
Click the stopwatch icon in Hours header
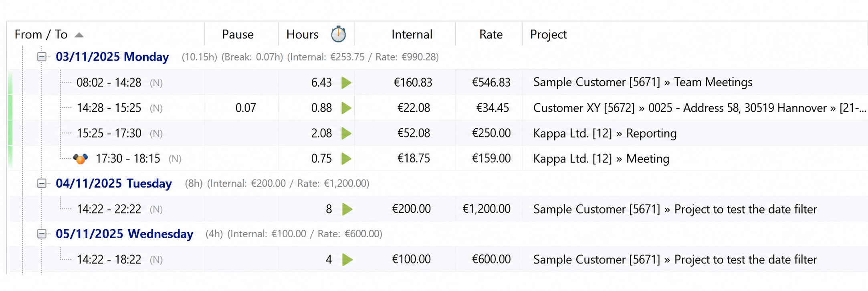[x=339, y=34]
